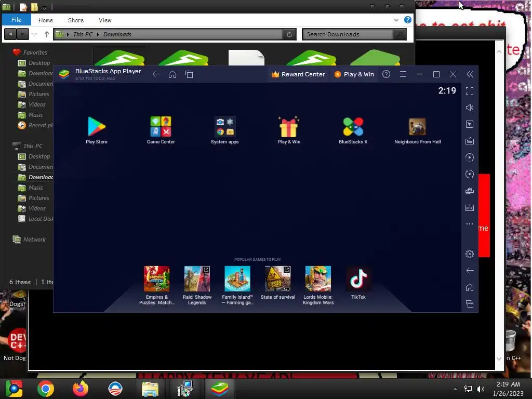Click back arrow at bottom of BlueStacks sidebar

(470, 270)
